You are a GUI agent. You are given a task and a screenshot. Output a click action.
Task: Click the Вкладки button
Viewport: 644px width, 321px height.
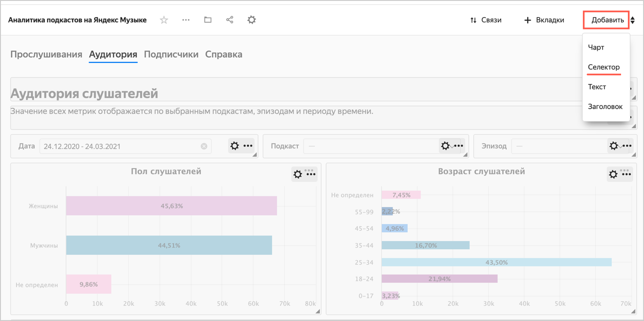pyautogui.click(x=544, y=20)
